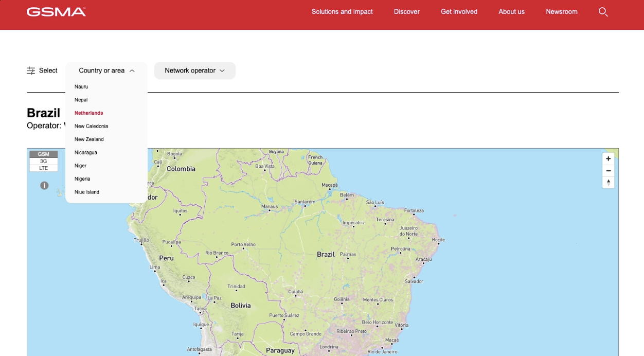Screen dimensions: 644x356
Task: Collapse the Country or area dropdown
Action: click(x=106, y=70)
